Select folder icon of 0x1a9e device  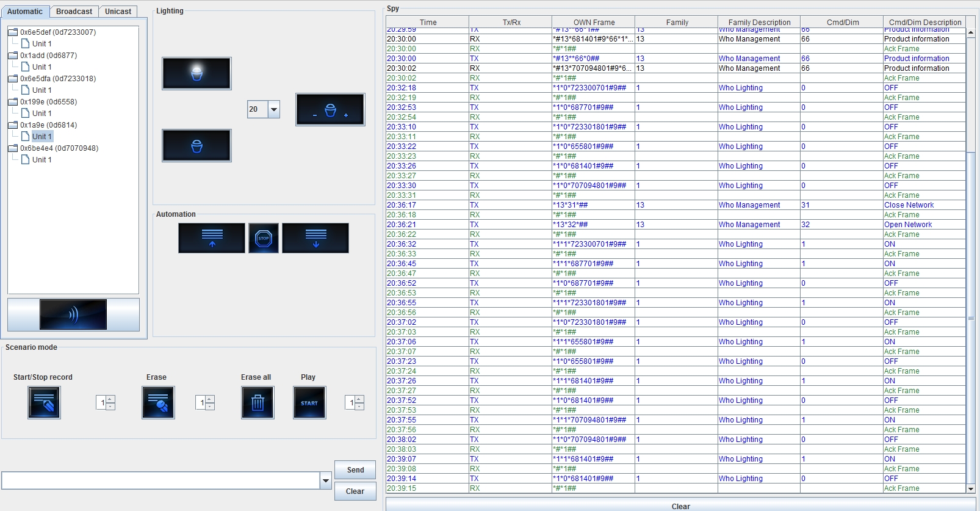[x=13, y=125]
